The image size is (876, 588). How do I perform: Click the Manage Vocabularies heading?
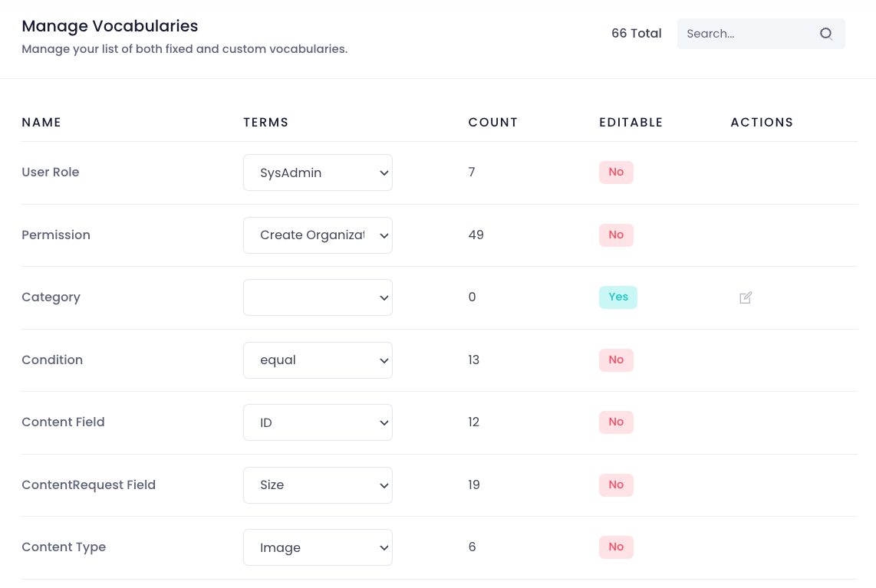110,26
